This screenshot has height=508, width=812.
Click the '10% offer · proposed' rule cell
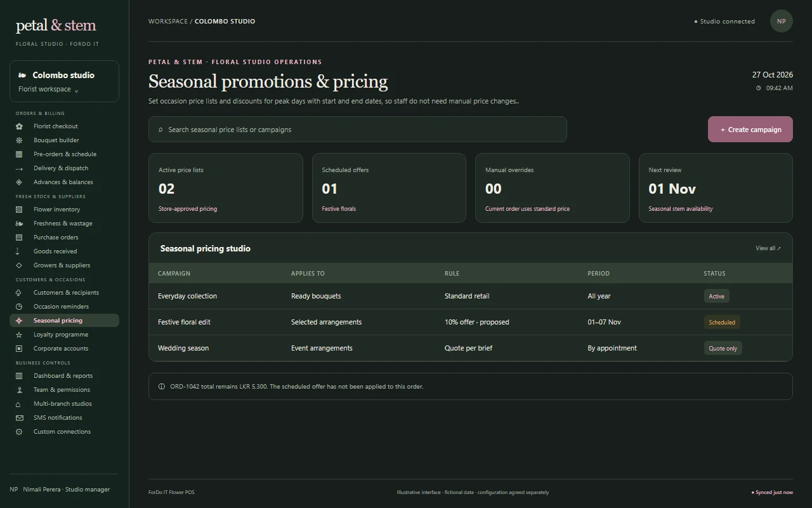click(x=477, y=322)
